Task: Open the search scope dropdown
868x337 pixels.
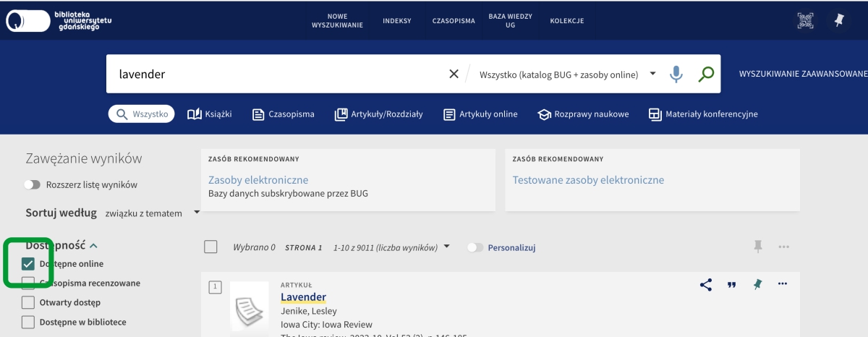Action: [652, 74]
